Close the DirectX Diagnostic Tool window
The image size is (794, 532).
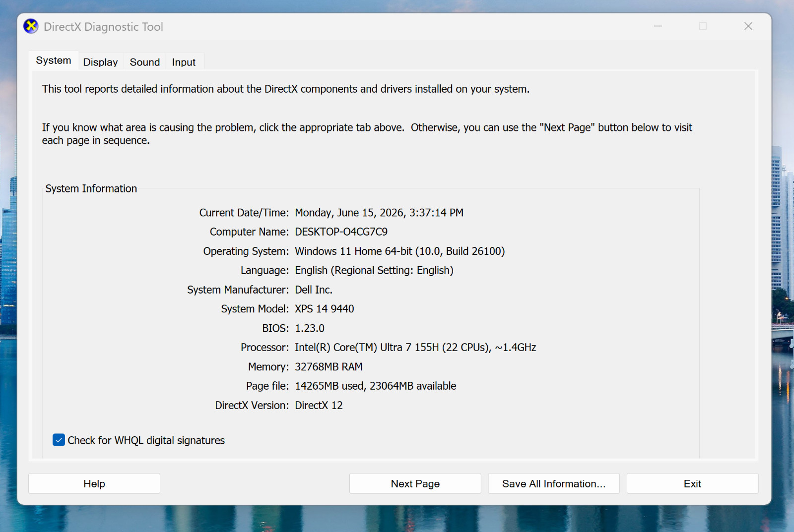click(748, 26)
